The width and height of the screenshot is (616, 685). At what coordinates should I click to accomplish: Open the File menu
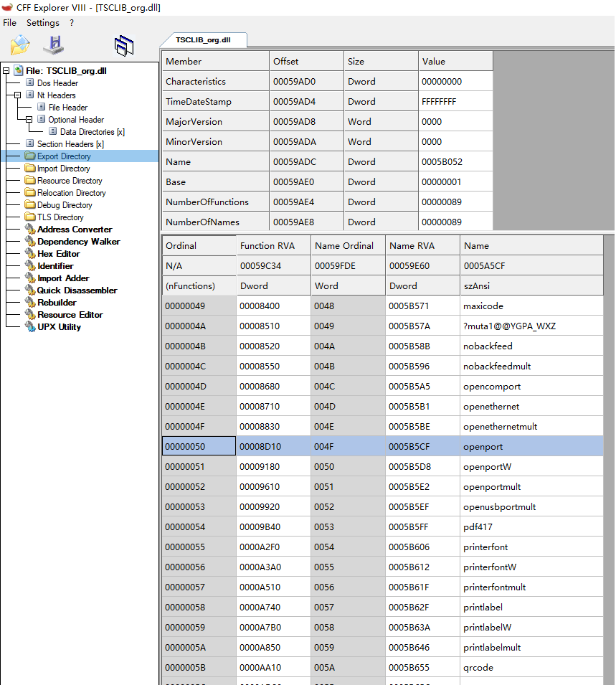tap(9, 22)
